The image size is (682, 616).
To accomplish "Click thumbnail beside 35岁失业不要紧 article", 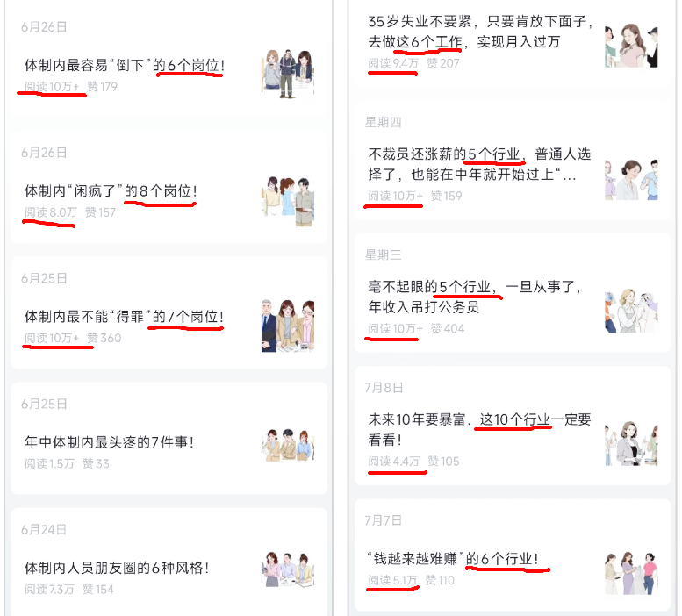I will 631,46.
